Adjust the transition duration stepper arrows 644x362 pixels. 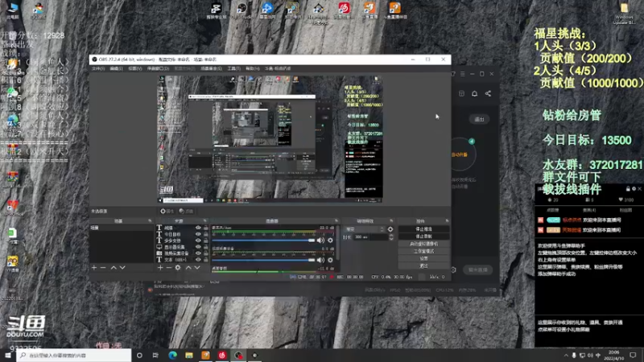coord(391,237)
